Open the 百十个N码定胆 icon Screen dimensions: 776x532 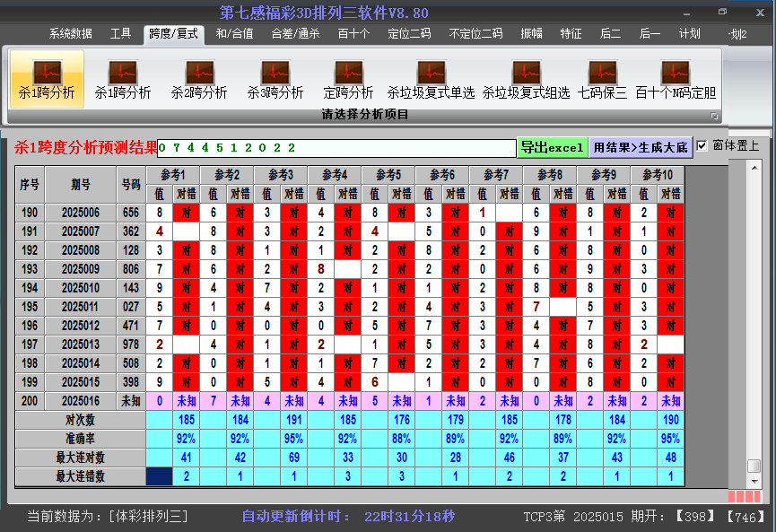pyautogui.click(x=676, y=79)
